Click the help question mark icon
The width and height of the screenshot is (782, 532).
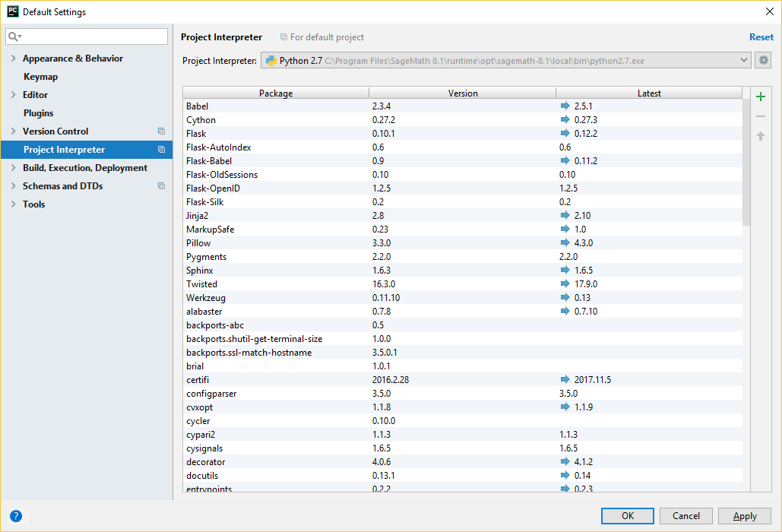pos(16,516)
